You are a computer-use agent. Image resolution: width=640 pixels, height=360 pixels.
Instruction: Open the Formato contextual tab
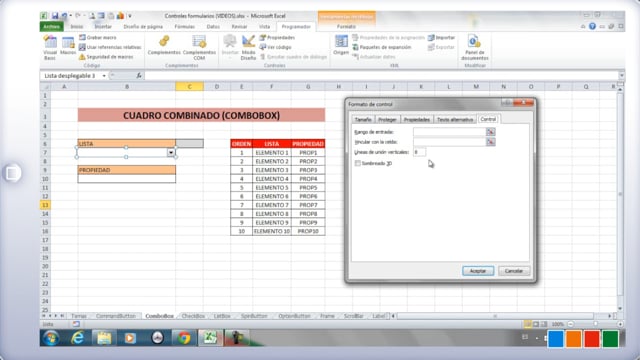(x=346, y=27)
